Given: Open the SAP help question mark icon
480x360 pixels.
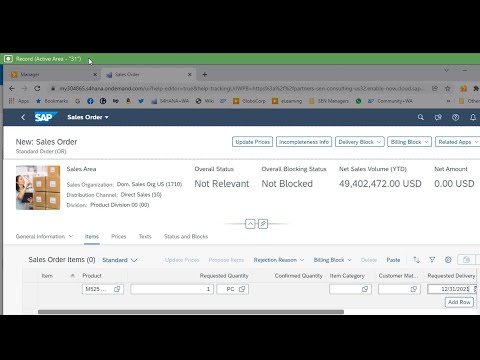Looking at the screenshot, I should click(x=455, y=117).
